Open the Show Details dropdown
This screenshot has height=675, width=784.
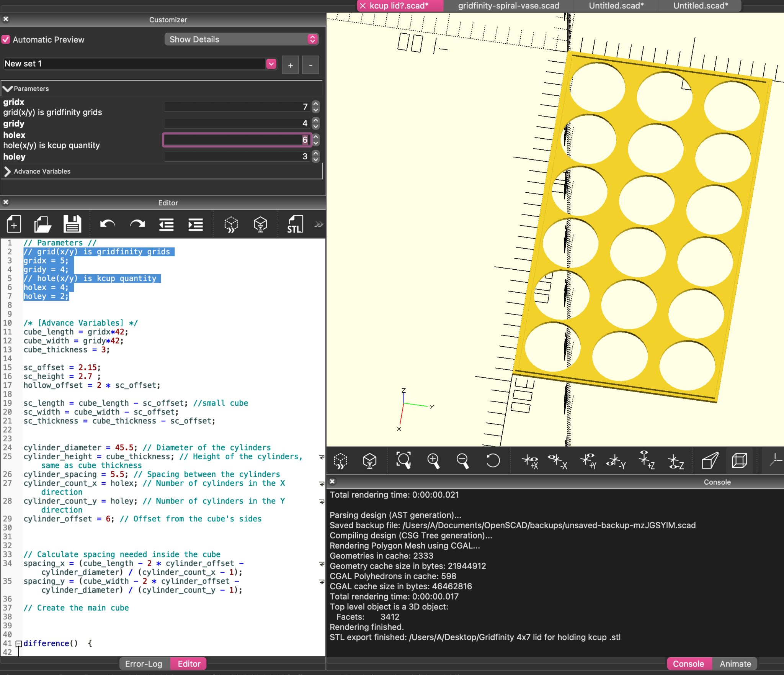tap(241, 39)
